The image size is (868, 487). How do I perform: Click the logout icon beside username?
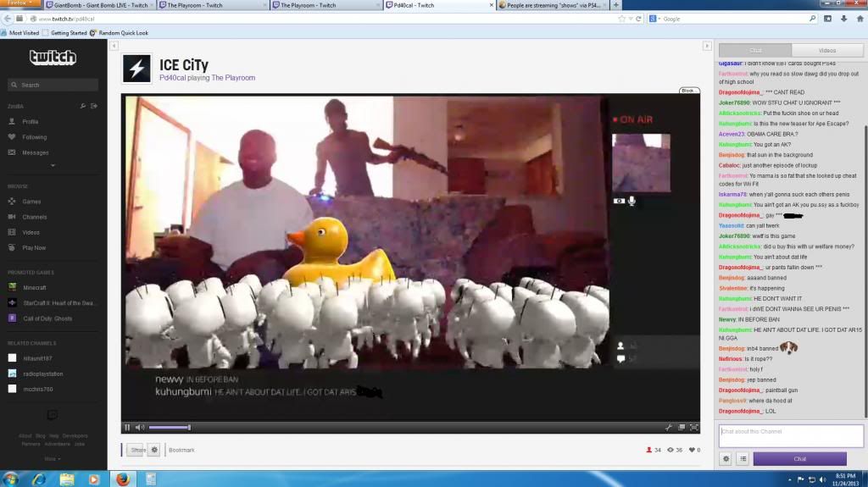point(94,106)
